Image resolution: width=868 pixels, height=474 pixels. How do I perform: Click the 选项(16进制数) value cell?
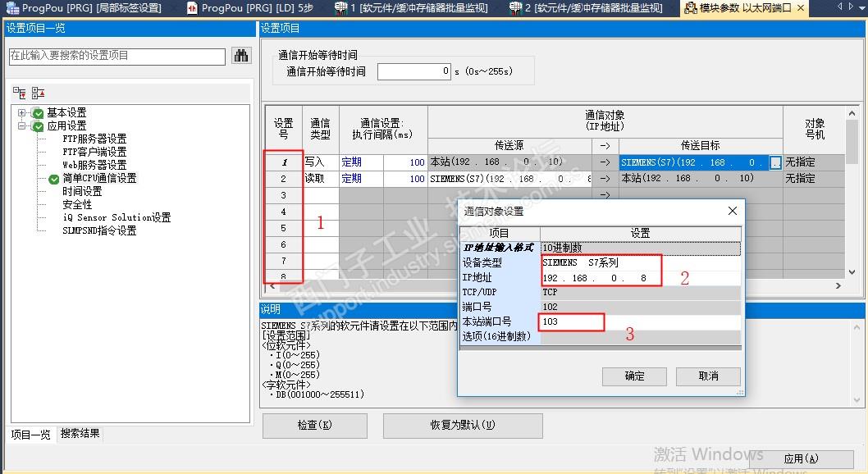coord(641,337)
